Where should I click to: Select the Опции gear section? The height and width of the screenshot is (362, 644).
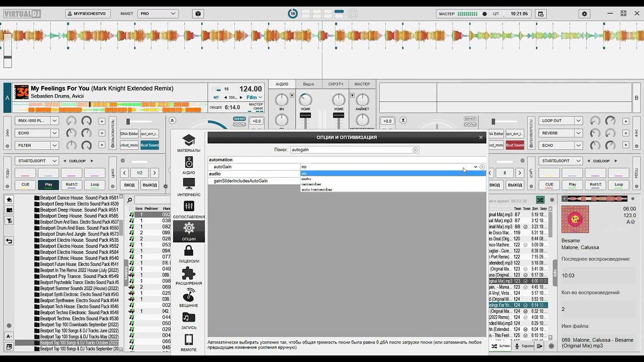pos(189,232)
